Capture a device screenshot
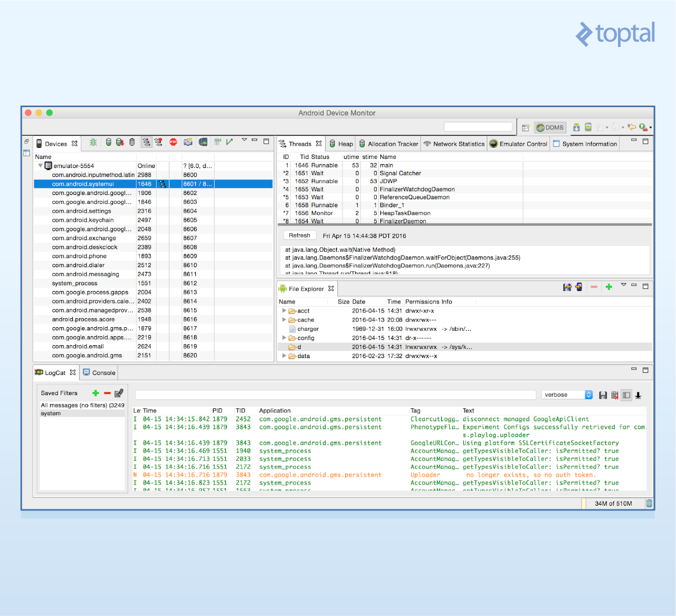 (188, 143)
